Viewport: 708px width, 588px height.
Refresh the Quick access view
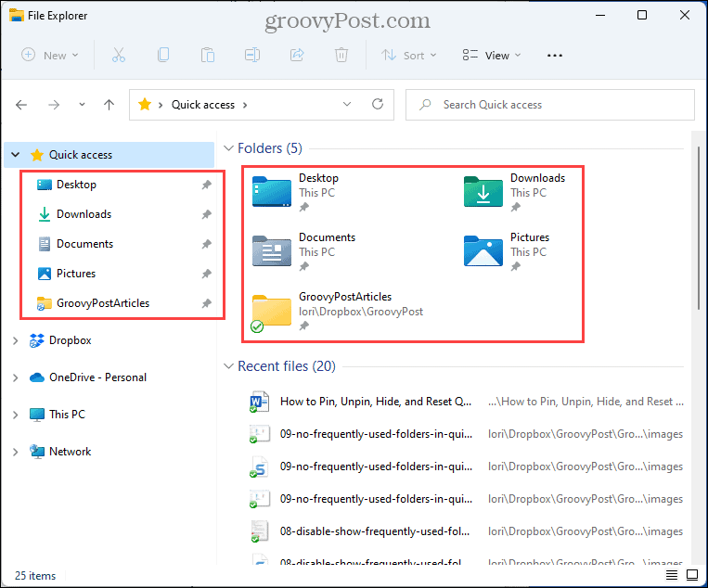click(378, 104)
